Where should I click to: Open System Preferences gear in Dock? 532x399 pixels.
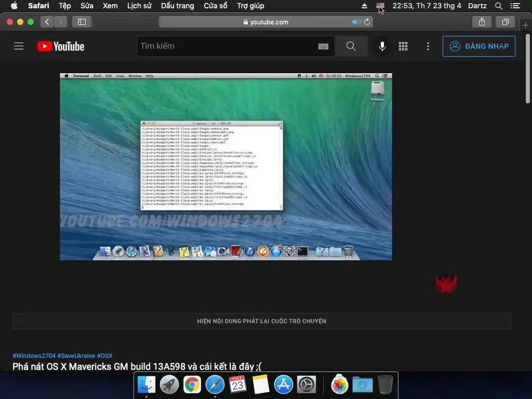(307, 385)
